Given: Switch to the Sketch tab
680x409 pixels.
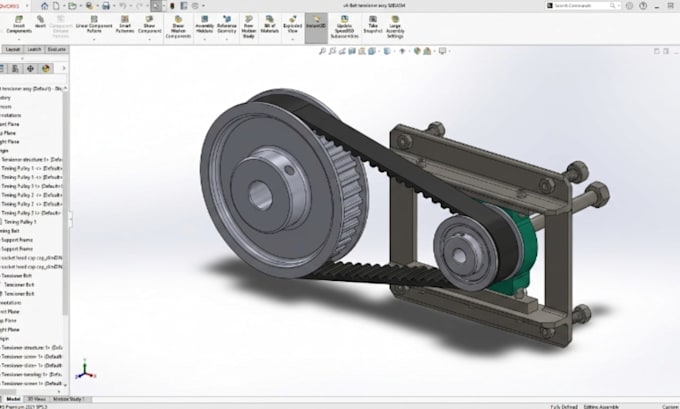Looking at the screenshot, I should click(x=34, y=49).
